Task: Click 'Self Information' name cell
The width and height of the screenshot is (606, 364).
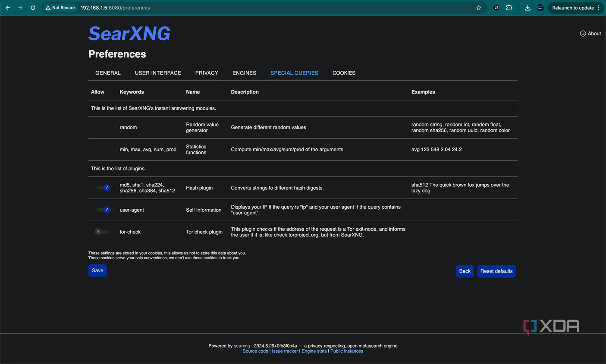Action: 204,210
